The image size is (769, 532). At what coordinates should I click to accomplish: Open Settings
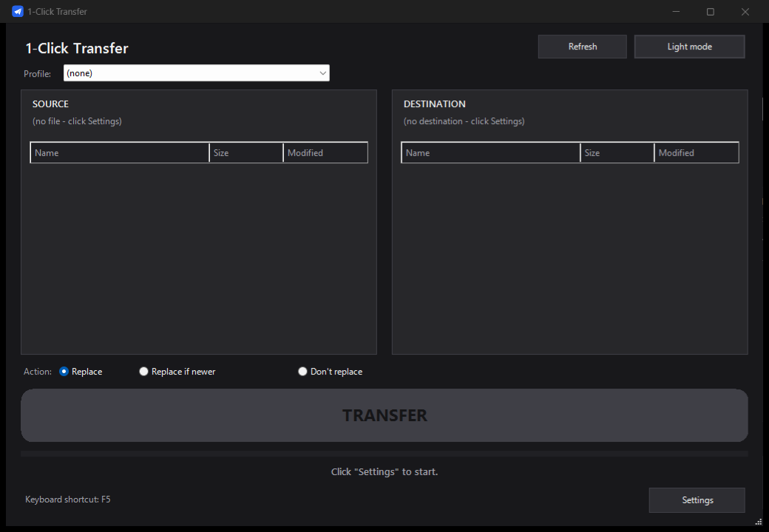(x=697, y=500)
